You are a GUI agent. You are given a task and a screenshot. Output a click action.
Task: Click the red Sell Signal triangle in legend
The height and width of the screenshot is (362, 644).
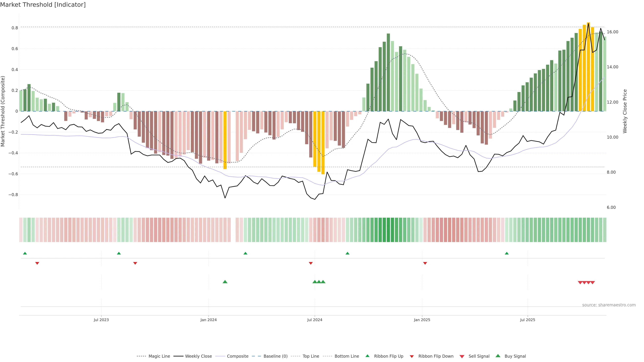(462, 356)
